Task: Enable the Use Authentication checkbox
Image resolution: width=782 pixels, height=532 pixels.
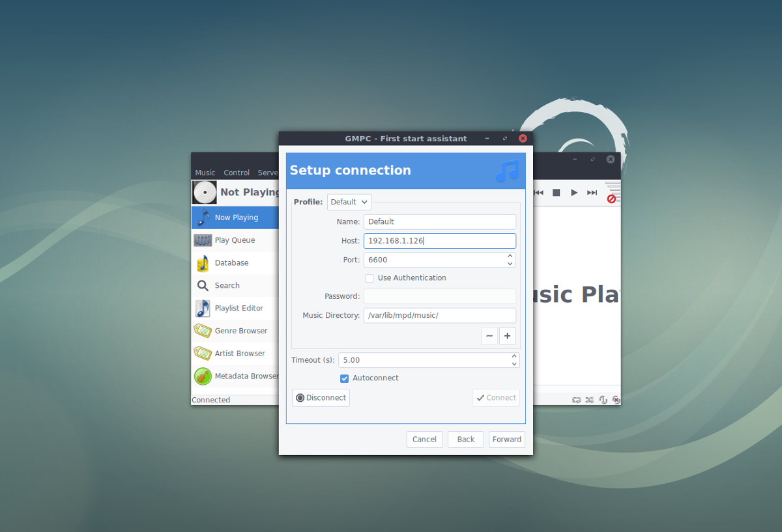Action: click(369, 278)
